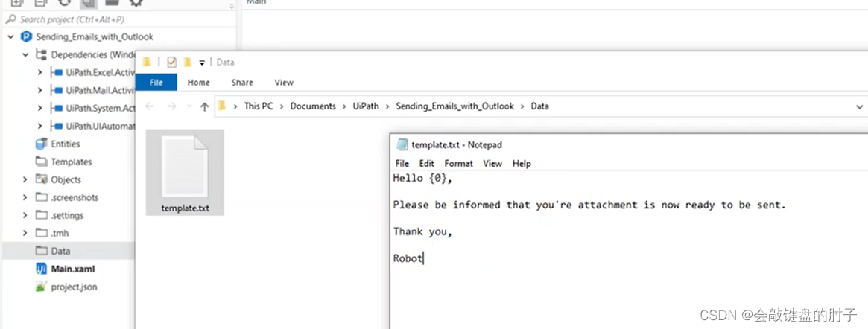Open the Recent locations dropdown in Explorer
Image resolution: width=868 pixels, height=329 pixels.
pyautogui.click(x=189, y=106)
